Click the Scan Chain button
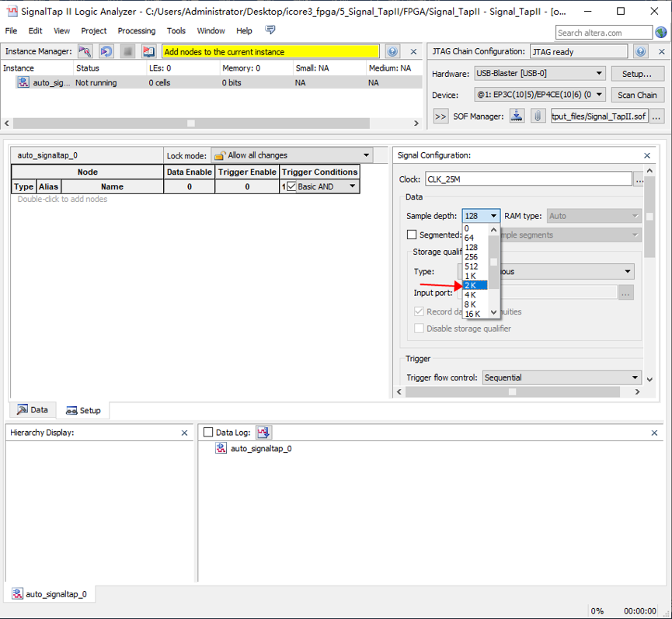The height and width of the screenshot is (619, 672). click(x=637, y=95)
